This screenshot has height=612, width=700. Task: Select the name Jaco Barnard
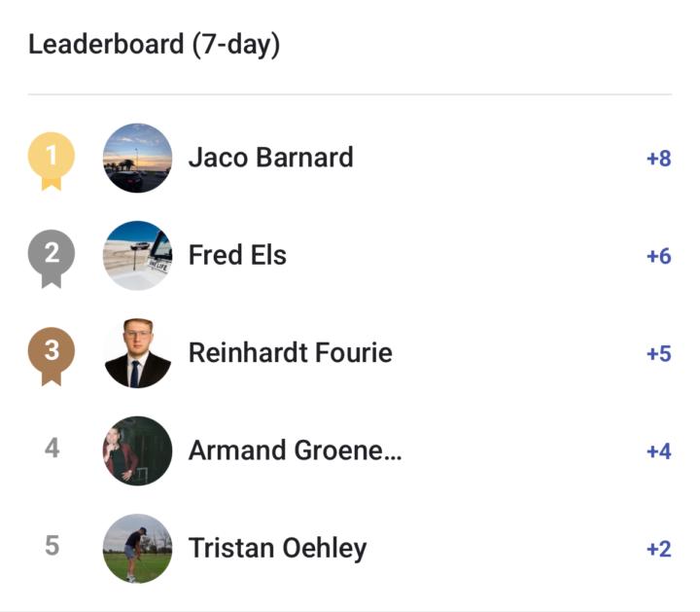270,158
